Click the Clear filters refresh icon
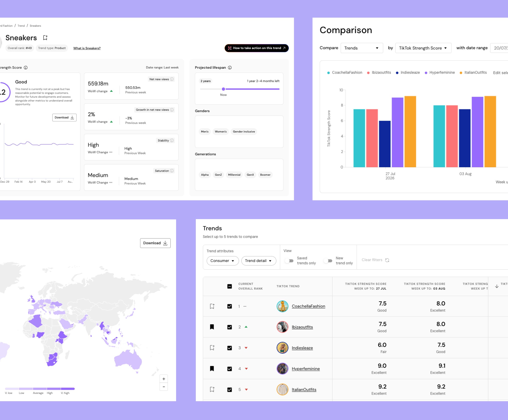Viewport: 508px width, 420px height. (387, 260)
